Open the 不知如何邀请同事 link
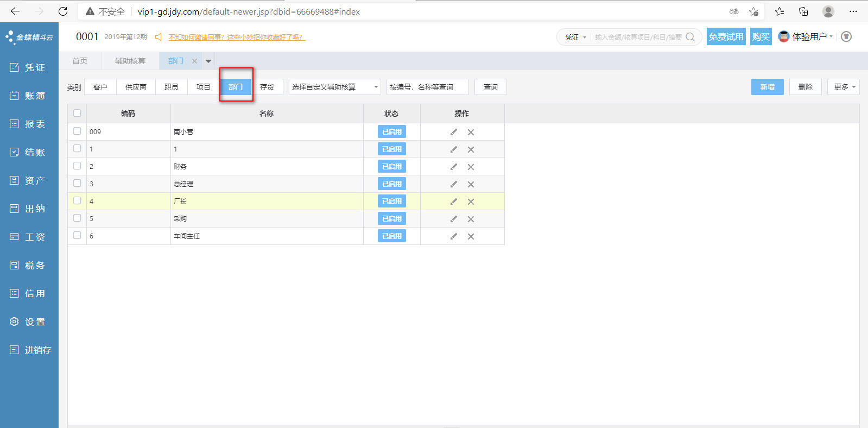This screenshot has width=868, height=428. point(237,37)
